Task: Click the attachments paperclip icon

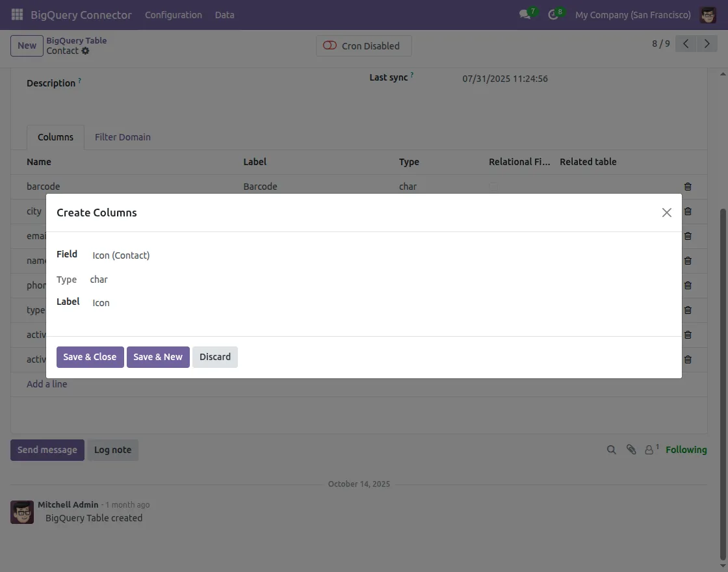Action: point(630,449)
